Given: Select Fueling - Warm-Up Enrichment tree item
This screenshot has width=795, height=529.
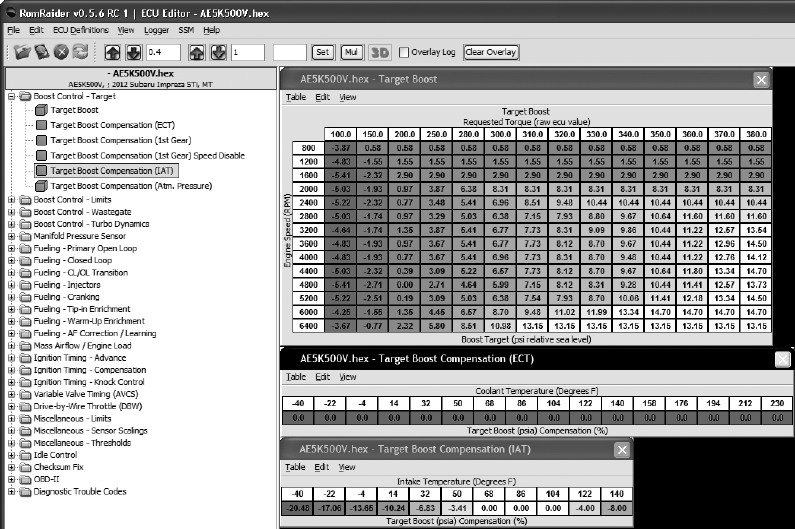Looking at the screenshot, I should pos(89,321).
